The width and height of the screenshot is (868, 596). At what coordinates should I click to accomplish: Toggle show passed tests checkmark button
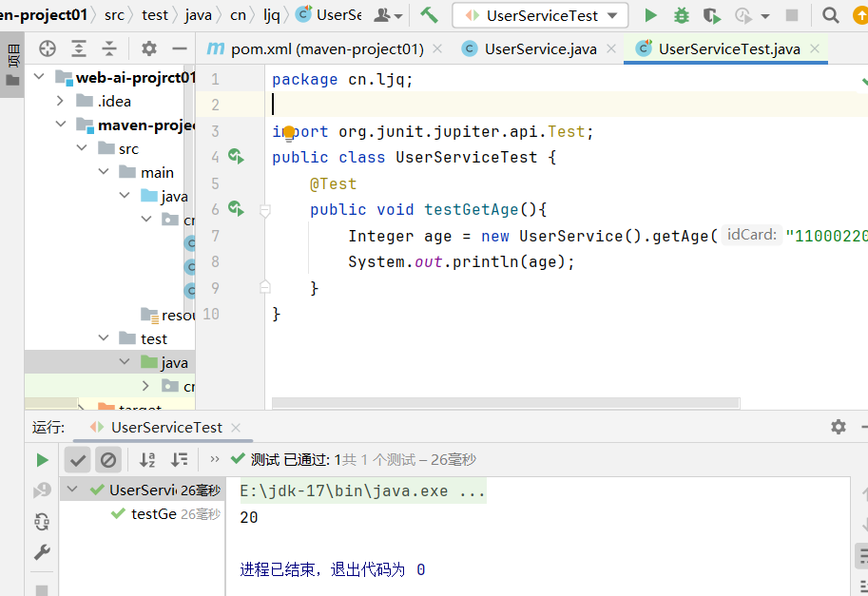(x=78, y=460)
